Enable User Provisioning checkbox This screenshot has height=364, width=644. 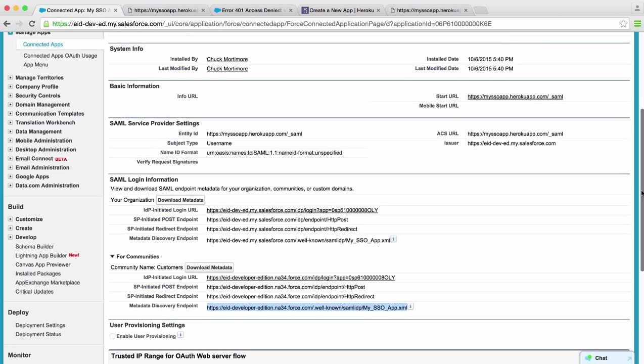tap(112, 336)
